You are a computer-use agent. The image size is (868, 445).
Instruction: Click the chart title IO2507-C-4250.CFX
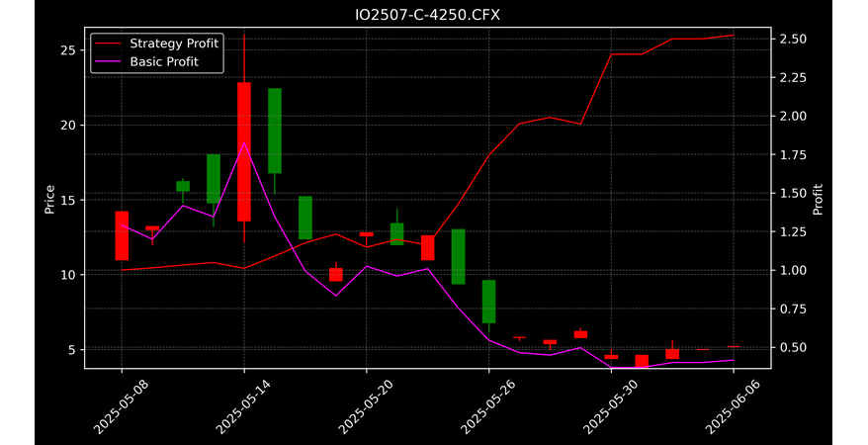pyautogui.click(x=427, y=15)
